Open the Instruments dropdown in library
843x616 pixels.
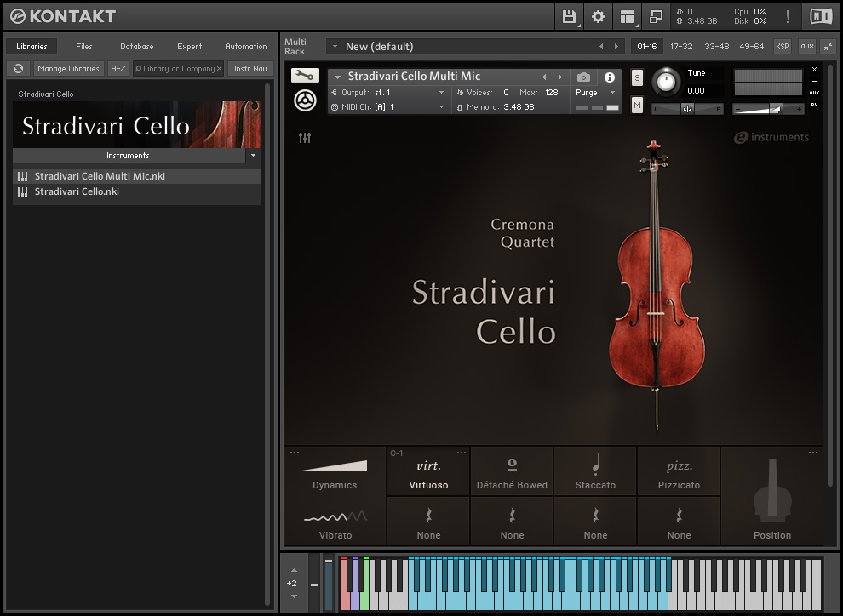(x=253, y=156)
